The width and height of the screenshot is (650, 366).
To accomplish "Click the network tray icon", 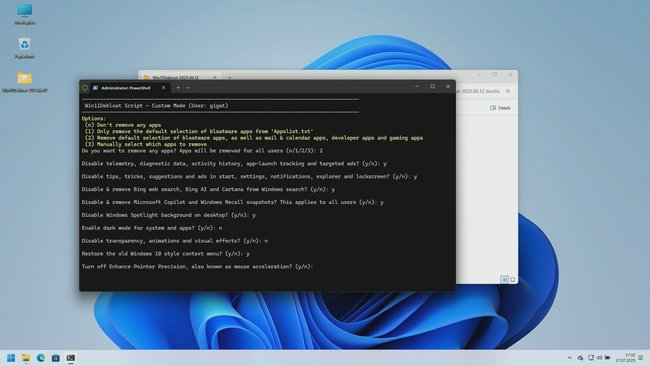I will point(591,358).
